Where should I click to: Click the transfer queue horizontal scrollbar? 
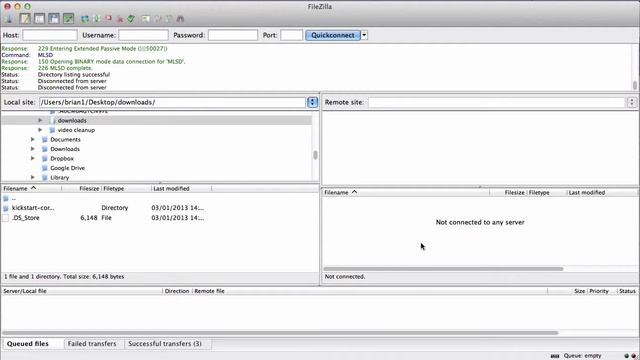point(280,333)
